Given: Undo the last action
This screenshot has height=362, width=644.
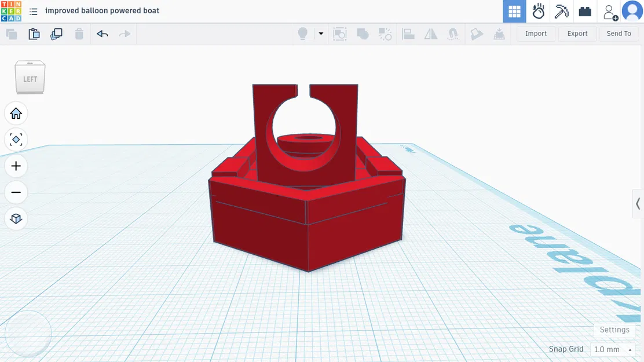Looking at the screenshot, I should (x=102, y=34).
